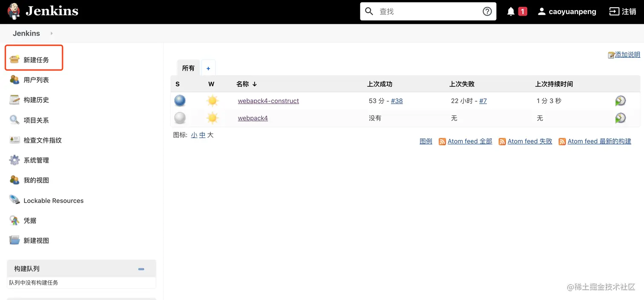Image resolution: width=644 pixels, height=300 pixels.
Task: Click the 注销 logout arrow icon
Action: click(x=614, y=11)
